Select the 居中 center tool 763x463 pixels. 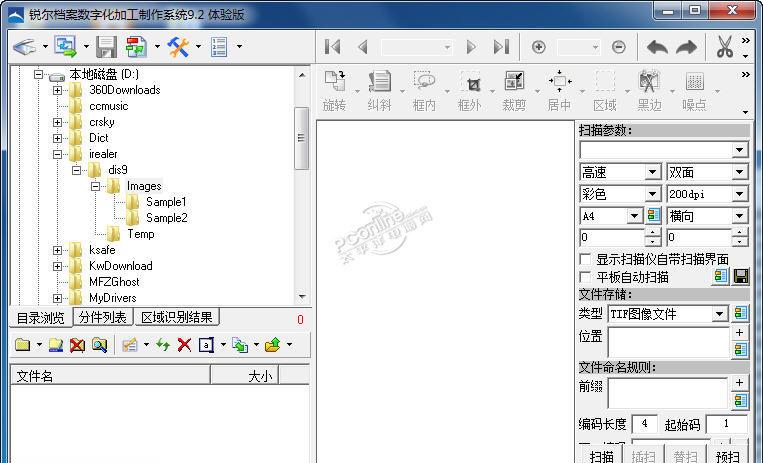pos(559,91)
